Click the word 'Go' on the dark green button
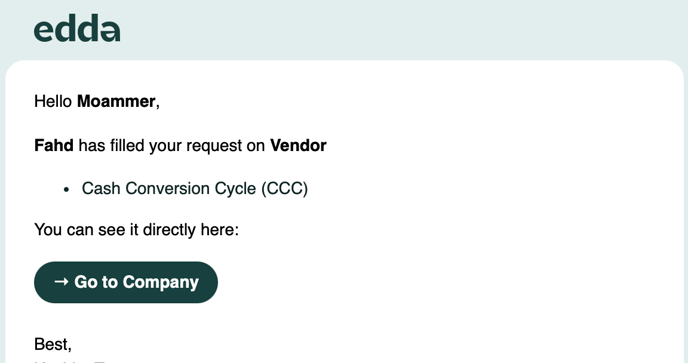Viewport: 688px width, 363px height. [86, 282]
